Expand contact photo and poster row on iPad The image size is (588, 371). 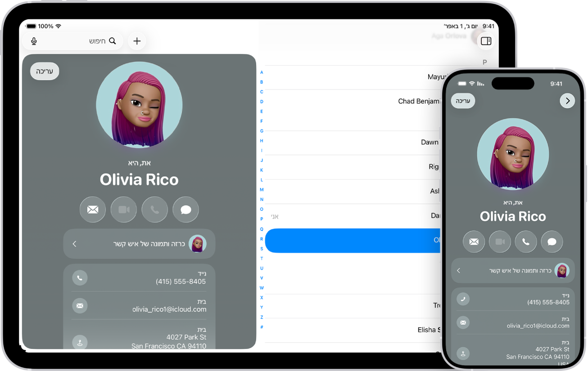coord(139,244)
